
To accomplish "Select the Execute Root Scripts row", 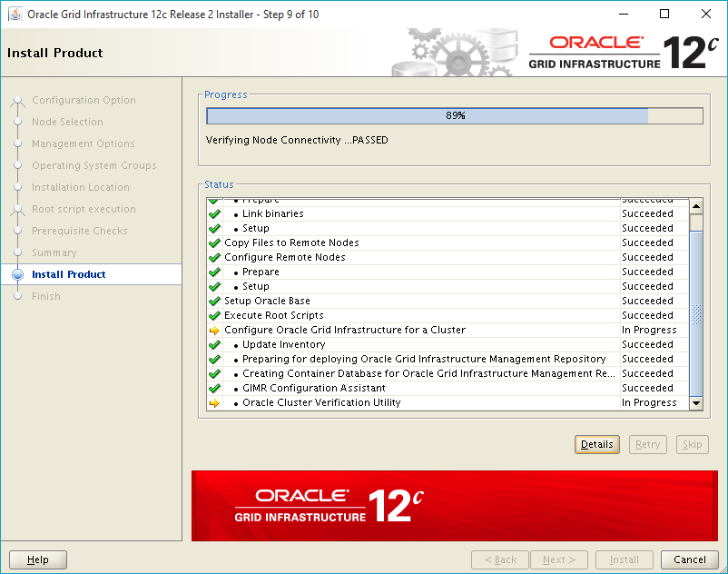I will click(x=448, y=315).
